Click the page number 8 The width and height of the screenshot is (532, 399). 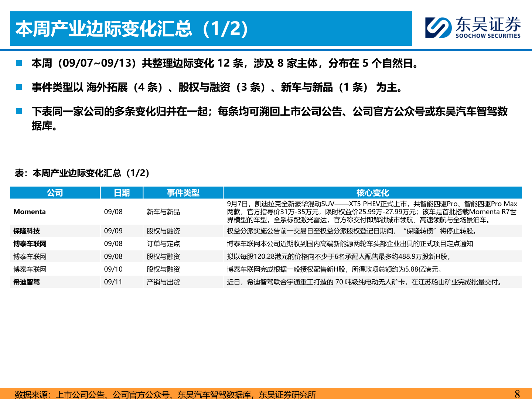(517, 394)
